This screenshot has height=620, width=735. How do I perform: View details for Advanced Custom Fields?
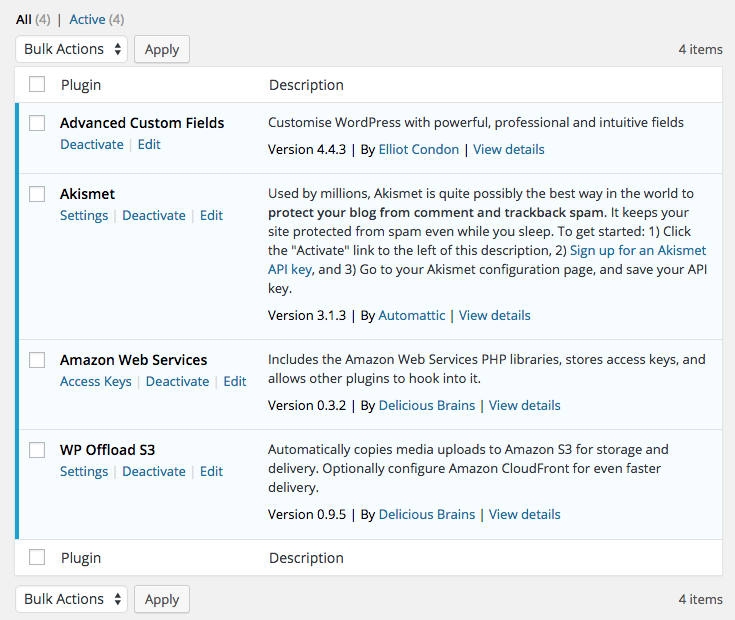point(509,149)
